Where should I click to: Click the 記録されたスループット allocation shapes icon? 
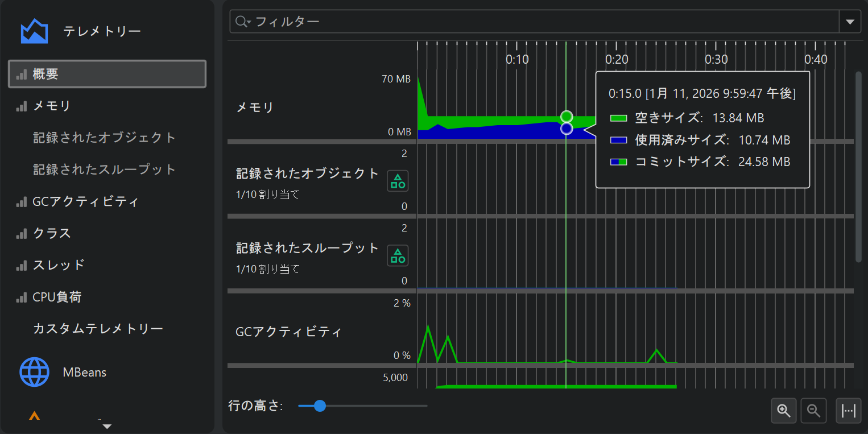tap(398, 255)
